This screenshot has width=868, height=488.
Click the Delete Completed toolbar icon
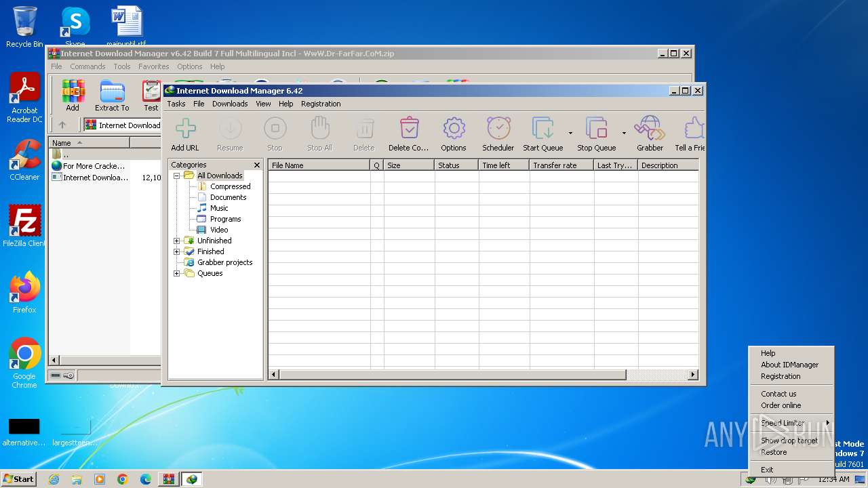point(409,128)
